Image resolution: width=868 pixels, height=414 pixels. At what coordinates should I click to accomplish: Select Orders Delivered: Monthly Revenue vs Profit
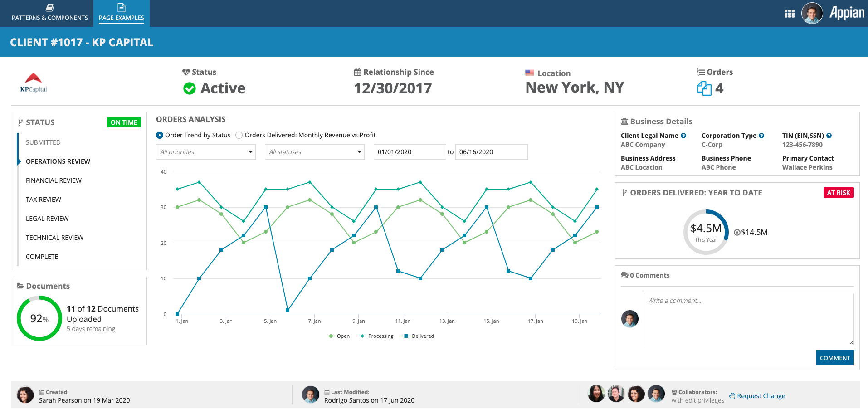click(239, 135)
